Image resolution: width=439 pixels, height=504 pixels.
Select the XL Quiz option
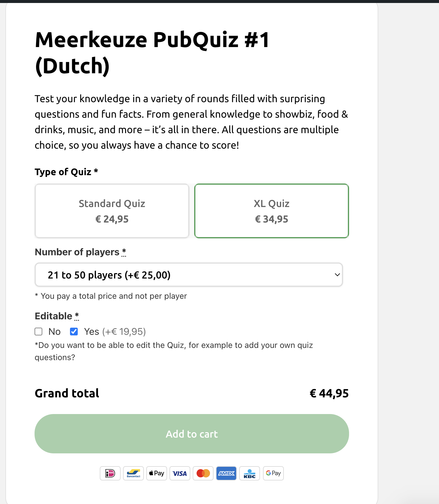tap(272, 211)
